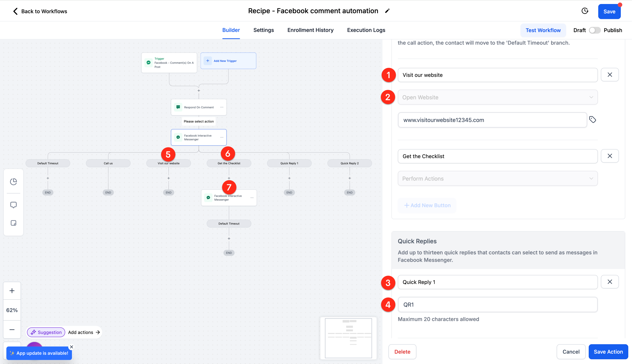Zoom out with the minus icon
The height and width of the screenshot is (364, 632).
(x=12, y=330)
